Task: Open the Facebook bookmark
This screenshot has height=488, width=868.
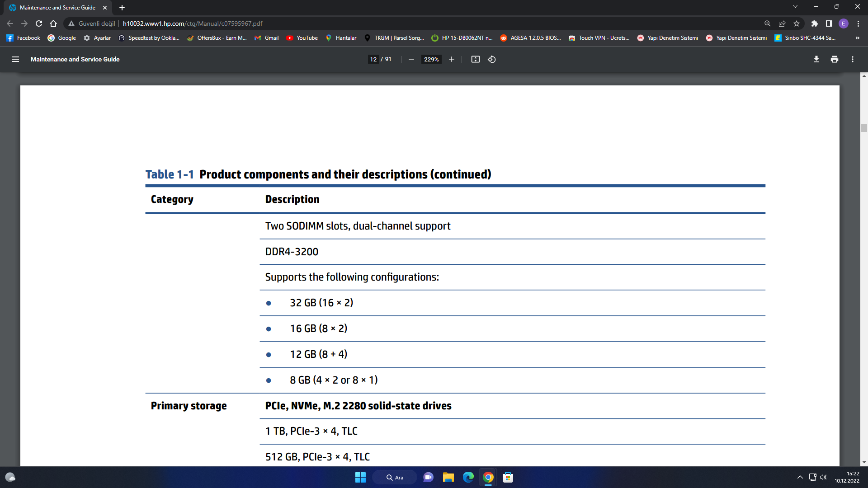Action: click(24, 38)
